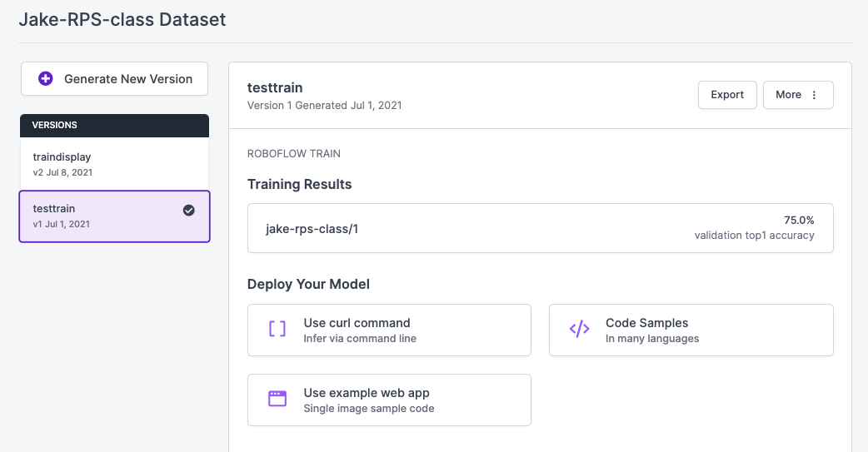Click the ROBOFLOW TRAIN section label
Viewport: 868px width, 452px height.
(294, 153)
